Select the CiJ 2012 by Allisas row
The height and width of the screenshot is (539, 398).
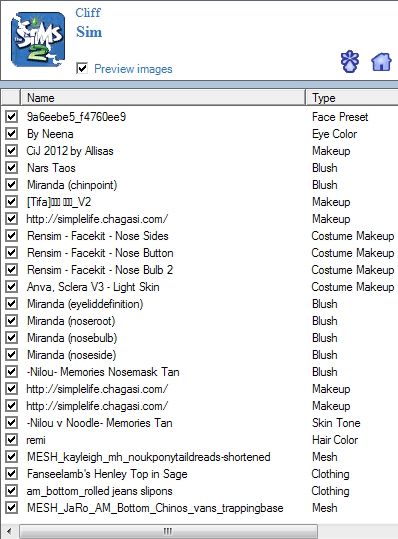(x=199, y=151)
